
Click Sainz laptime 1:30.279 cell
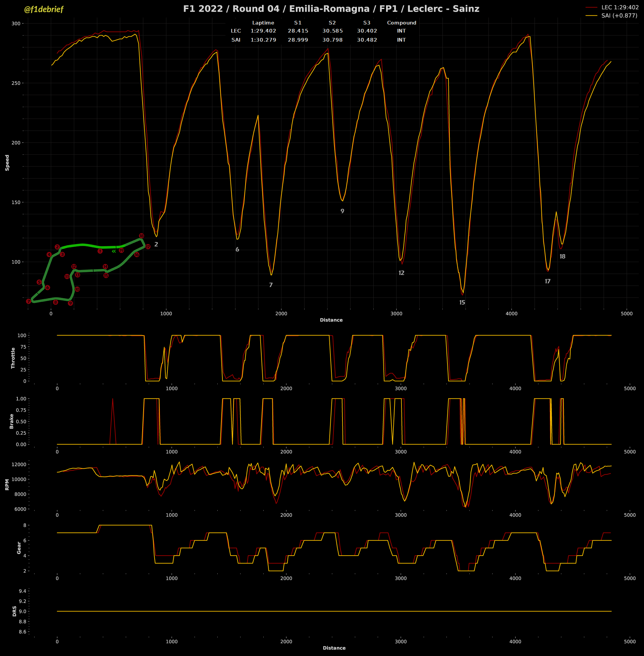(263, 40)
